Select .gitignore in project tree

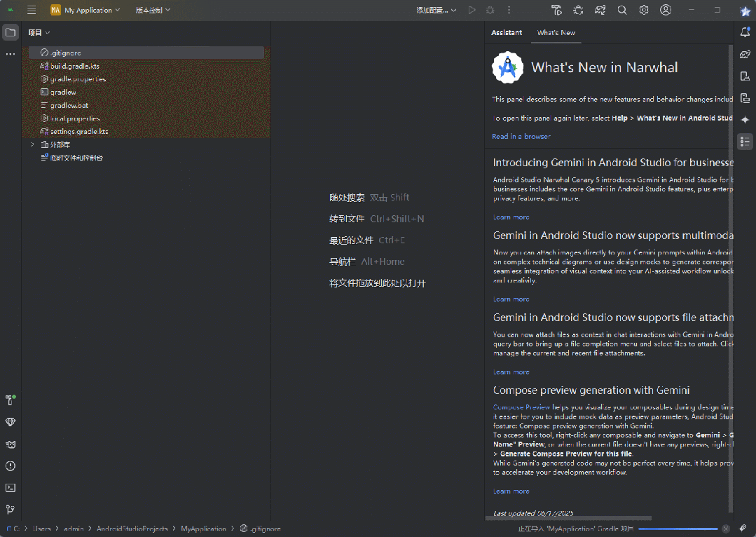click(x=146, y=53)
